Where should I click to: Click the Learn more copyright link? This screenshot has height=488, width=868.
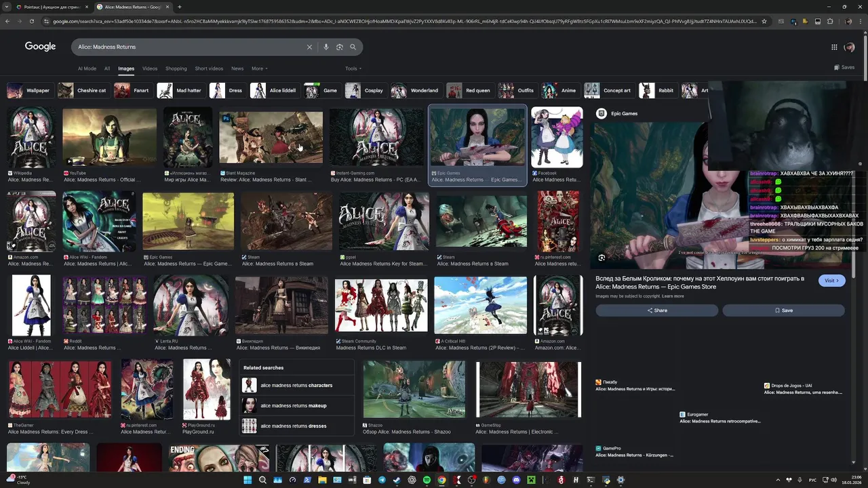[x=673, y=296]
